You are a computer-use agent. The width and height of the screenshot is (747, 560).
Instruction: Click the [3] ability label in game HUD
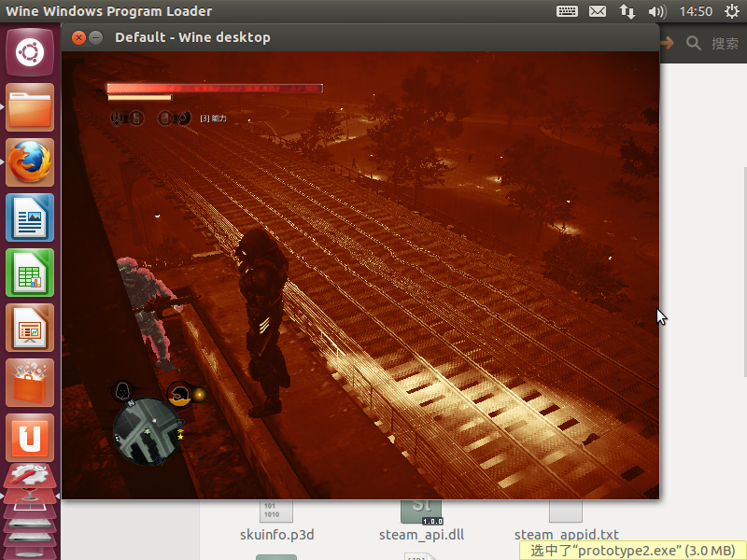click(213, 119)
